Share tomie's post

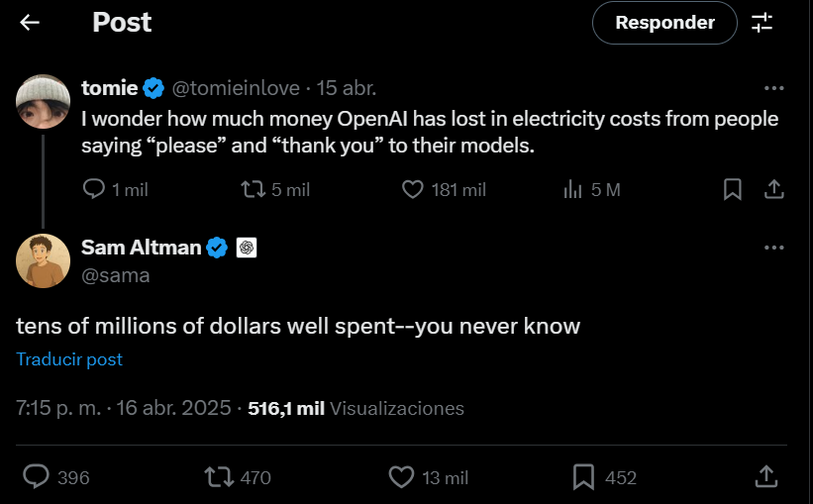[774, 189]
